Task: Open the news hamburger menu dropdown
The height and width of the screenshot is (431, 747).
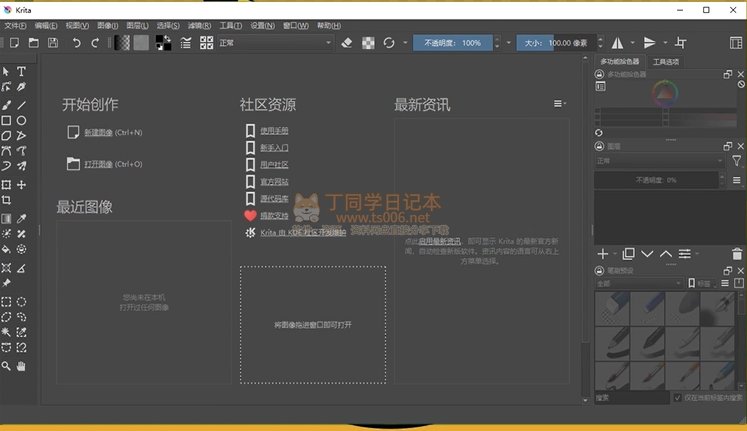Action: coord(560,104)
